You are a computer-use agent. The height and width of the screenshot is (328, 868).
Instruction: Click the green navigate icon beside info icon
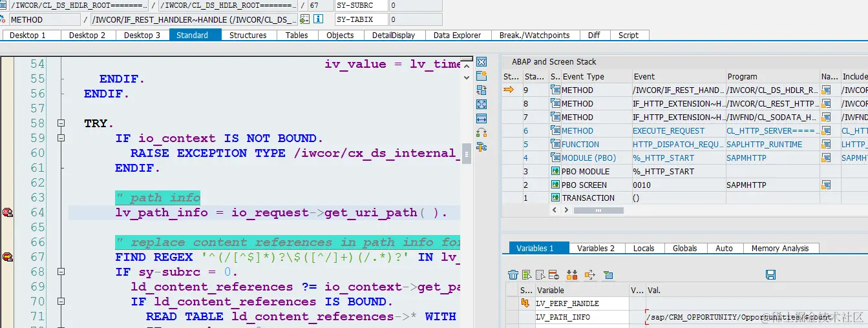coord(306,19)
